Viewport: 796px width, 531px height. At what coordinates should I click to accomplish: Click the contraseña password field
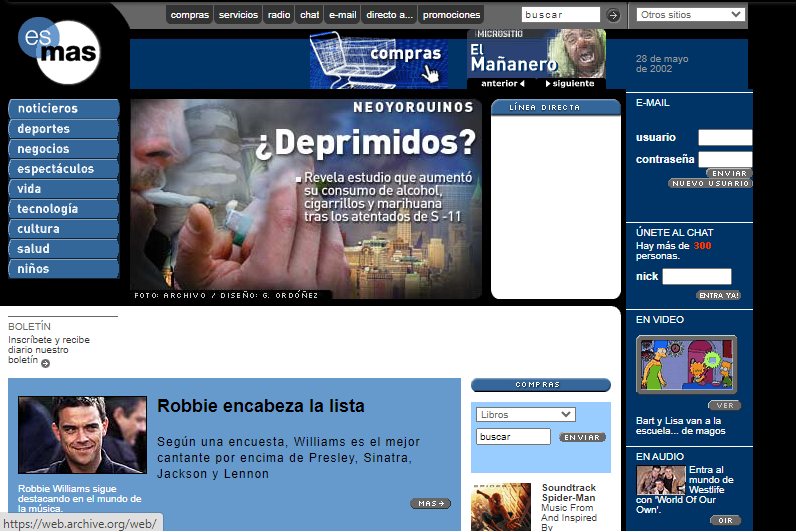(725, 159)
